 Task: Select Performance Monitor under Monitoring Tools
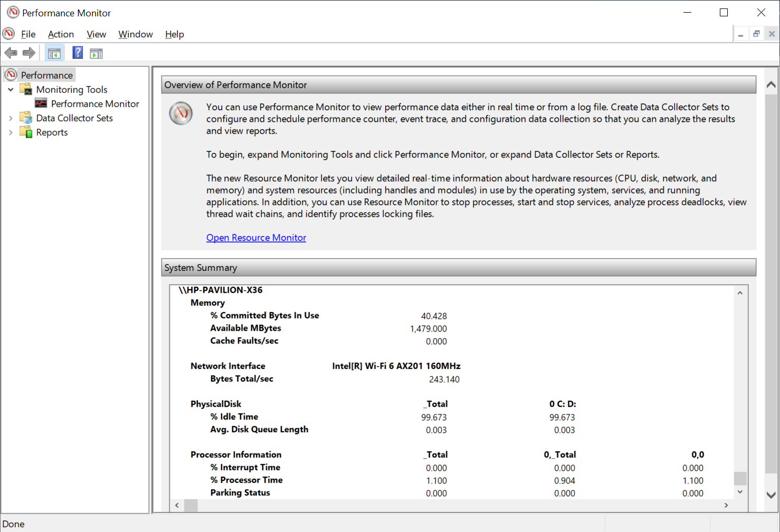tap(95, 104)
